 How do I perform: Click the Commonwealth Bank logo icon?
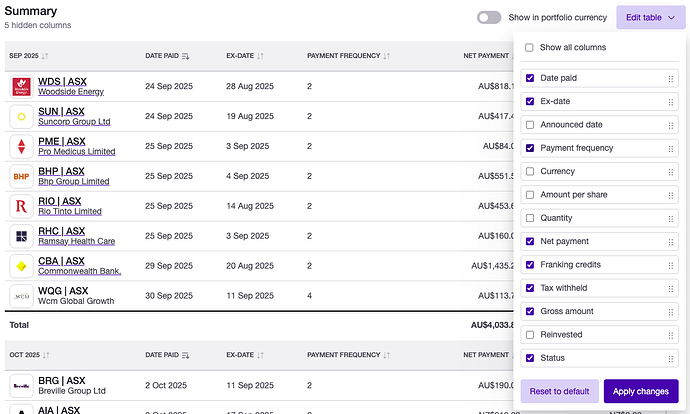(22, 266)
